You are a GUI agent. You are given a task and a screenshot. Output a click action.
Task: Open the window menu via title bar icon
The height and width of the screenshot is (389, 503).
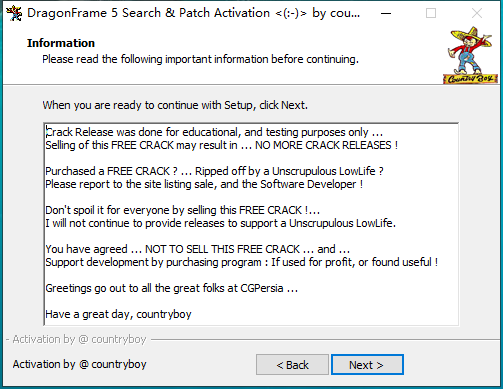click(x=14, y=13)
